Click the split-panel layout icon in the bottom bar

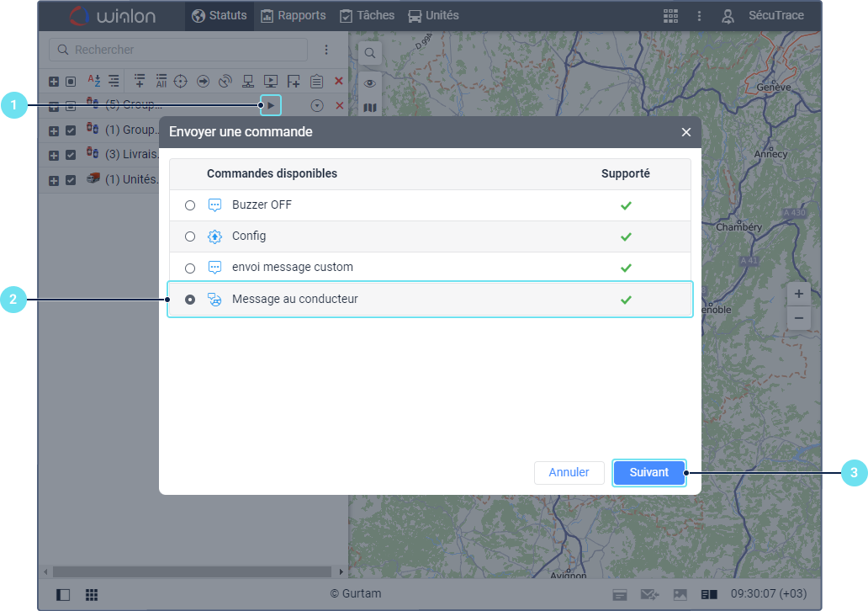709,595
